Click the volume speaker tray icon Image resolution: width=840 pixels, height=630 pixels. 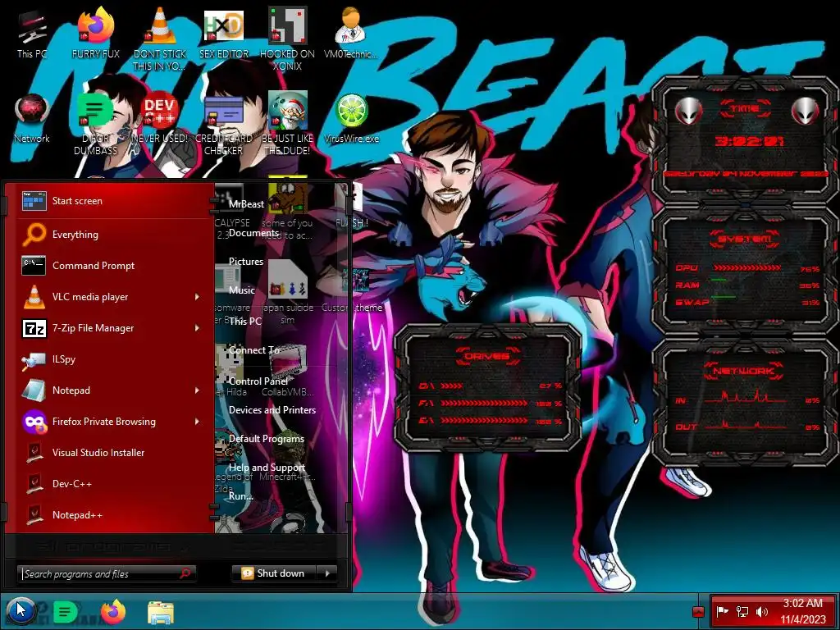[x=761, y=611]
